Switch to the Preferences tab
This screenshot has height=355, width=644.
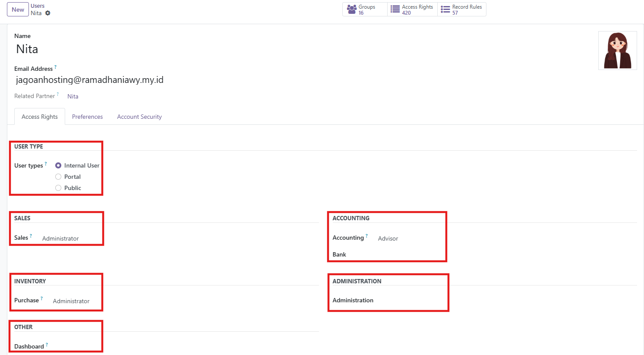pyautogui.click(x=87, y=117)
